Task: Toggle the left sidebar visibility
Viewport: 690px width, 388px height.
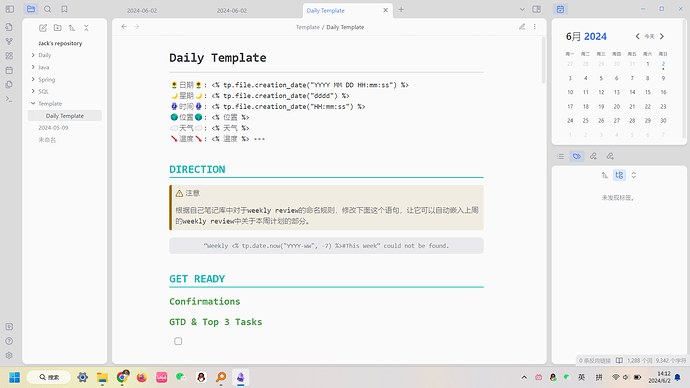Action: tap(10, 9)
